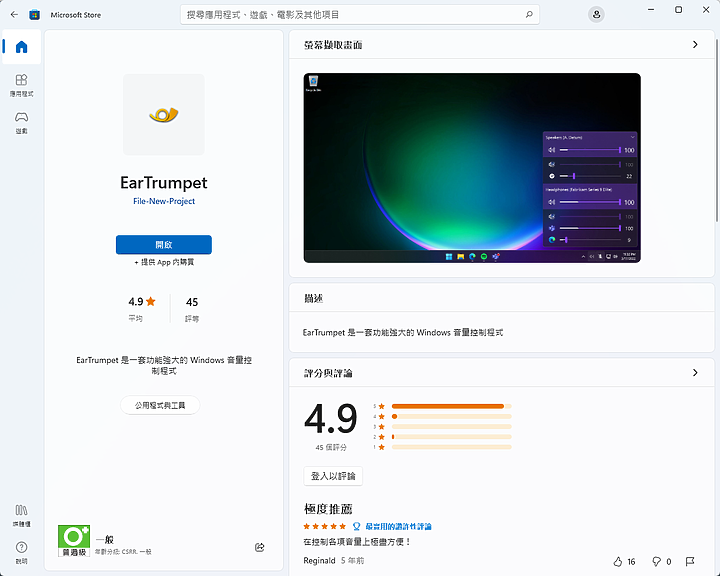Open the Help section in sidebar
This screenshot has height=576, width=720.
point(22,553)
